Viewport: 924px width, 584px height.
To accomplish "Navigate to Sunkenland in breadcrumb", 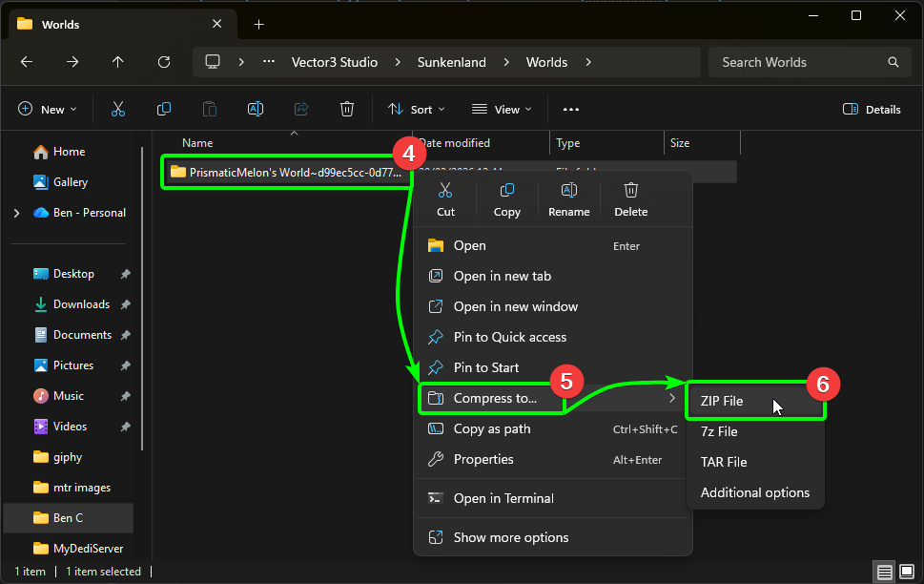I will point(452,62).
